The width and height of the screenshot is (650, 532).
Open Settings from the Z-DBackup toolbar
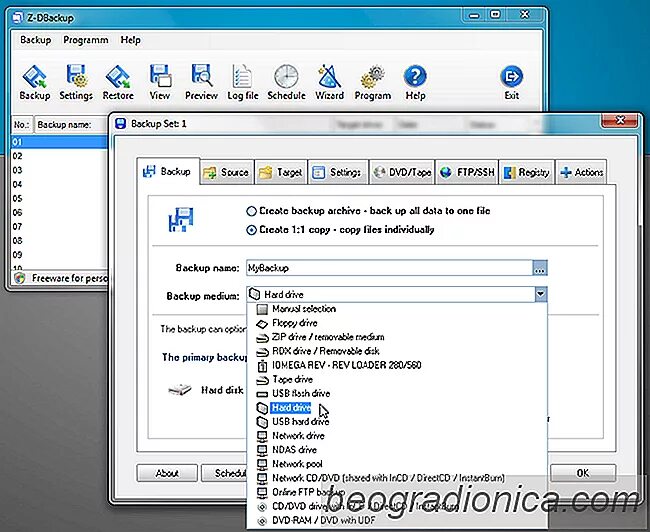tap(76, 82)
